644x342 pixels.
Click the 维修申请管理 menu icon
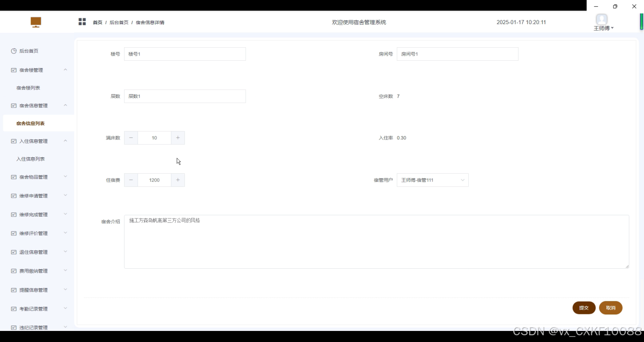14,196
